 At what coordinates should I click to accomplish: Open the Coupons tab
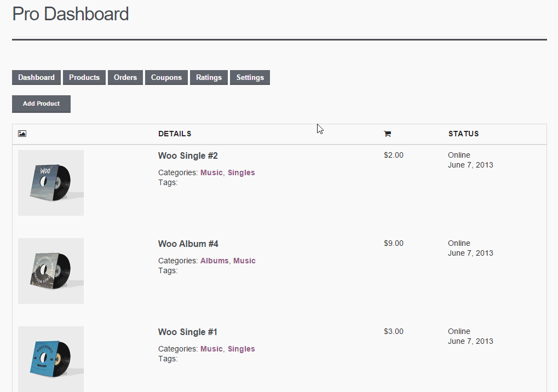pos(166,78)
